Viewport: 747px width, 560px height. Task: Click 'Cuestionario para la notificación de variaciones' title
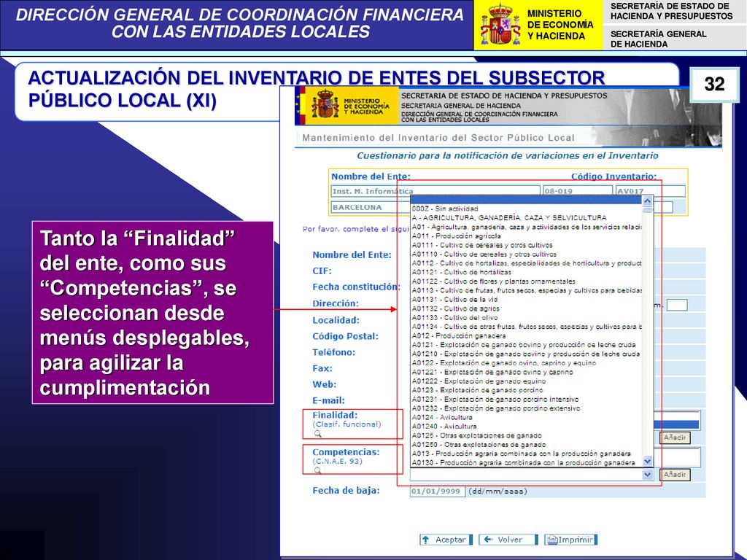click(508, 156)
